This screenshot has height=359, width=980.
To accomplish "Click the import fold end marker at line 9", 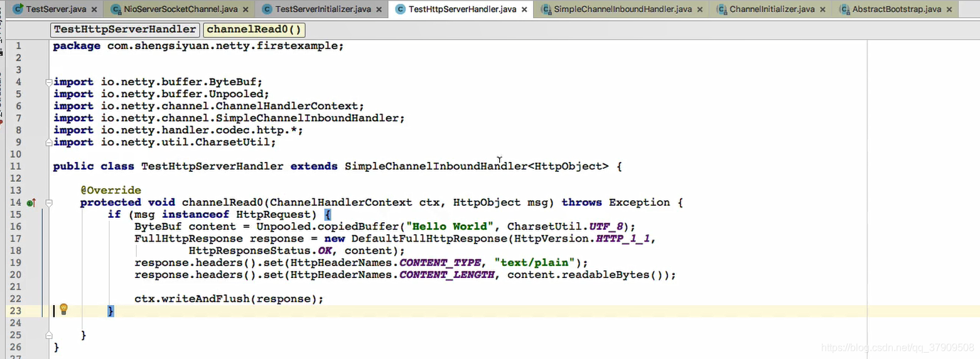I will click(48, 142).
